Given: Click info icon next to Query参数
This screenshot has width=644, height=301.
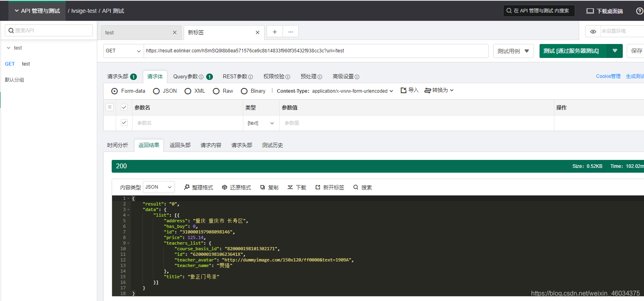Looking at the screenshot, I should 201,77.
